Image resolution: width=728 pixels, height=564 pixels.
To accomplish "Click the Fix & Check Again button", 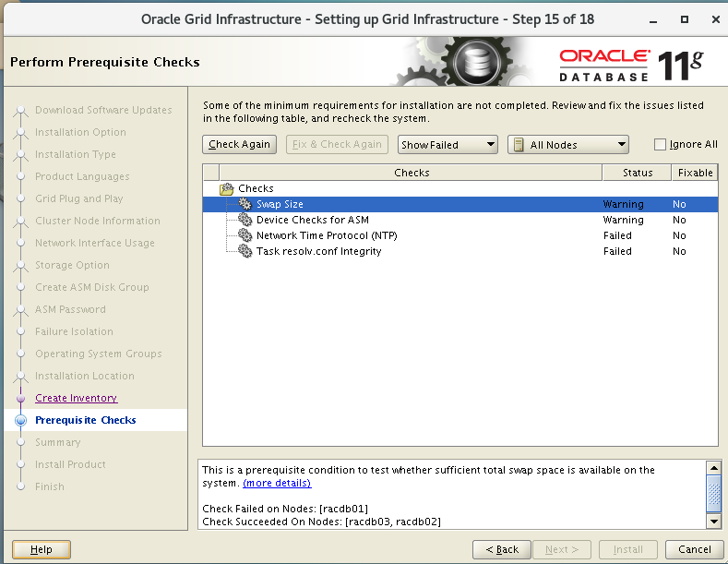I will tap(337, 145).
